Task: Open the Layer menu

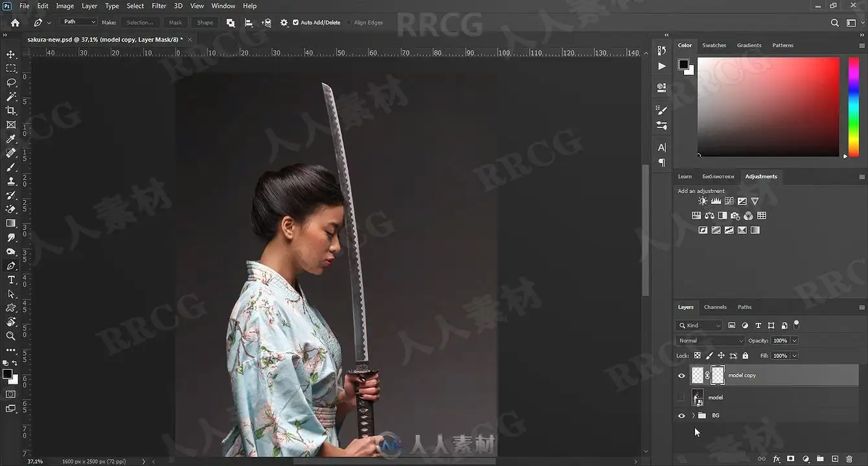Action: point(89,6)
